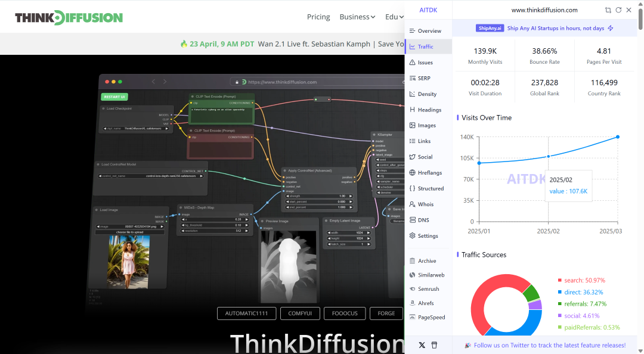The image size is (644, 354).
Task: Open the ShipAny.ai promo banner
Action: [x=544, y=29]
